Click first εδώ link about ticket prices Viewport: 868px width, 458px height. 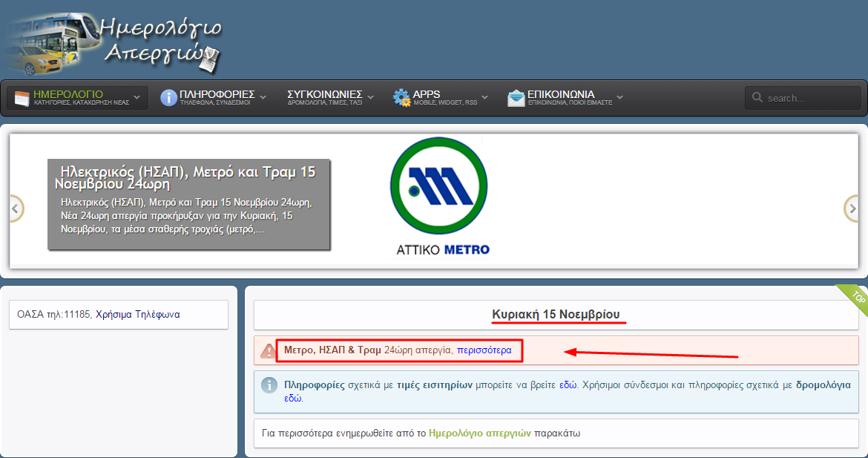pos(568,385)
